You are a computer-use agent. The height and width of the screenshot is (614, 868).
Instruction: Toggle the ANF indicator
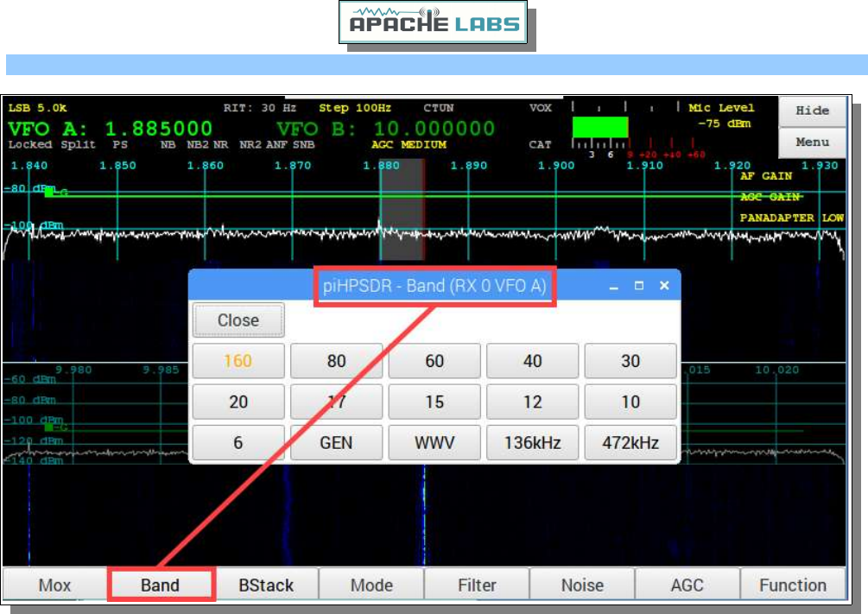coord(276,144)
